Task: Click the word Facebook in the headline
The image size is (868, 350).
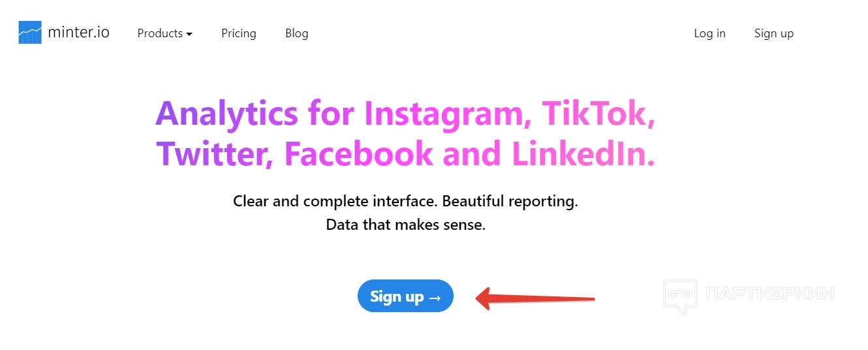Action: tap(358, 153)
